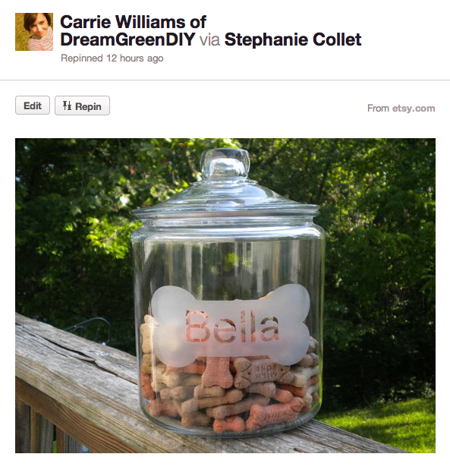Click the Edit button

(33, 106)
